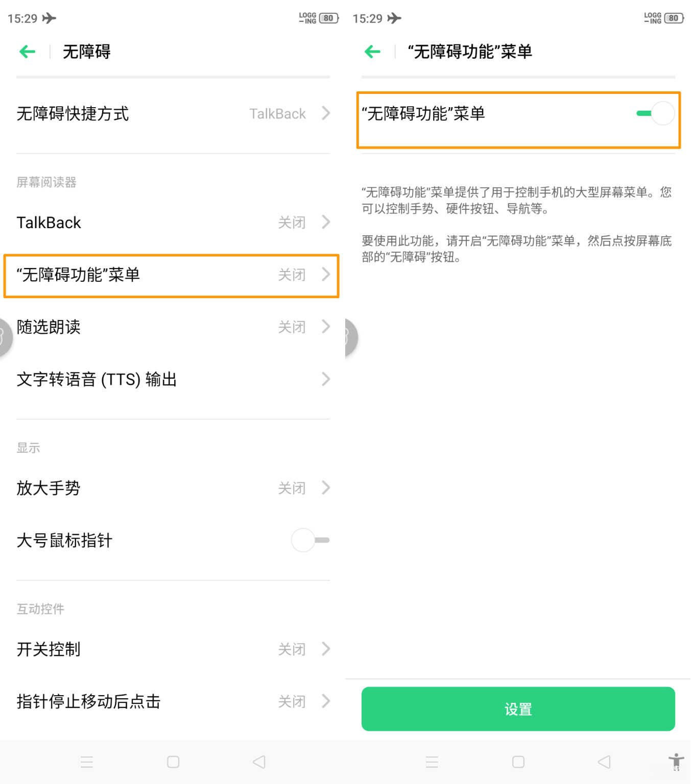Tap the right screen's back triangle icon

[604, 762]
